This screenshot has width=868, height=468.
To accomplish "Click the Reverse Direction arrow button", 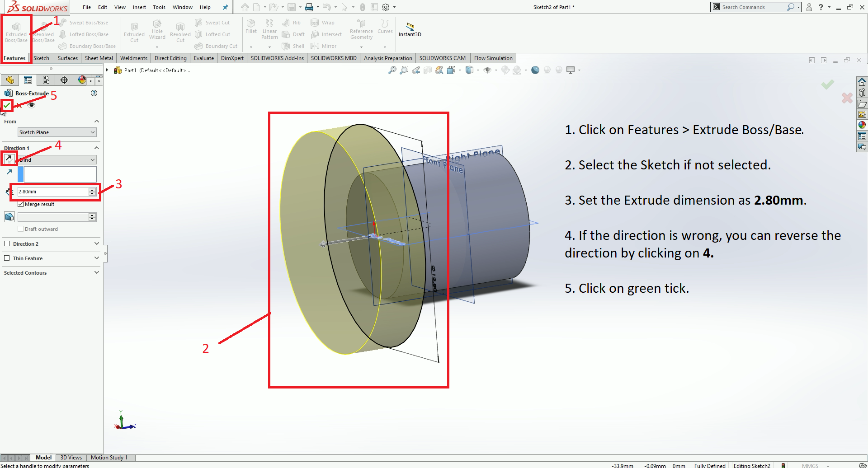I will pos(9,159).
